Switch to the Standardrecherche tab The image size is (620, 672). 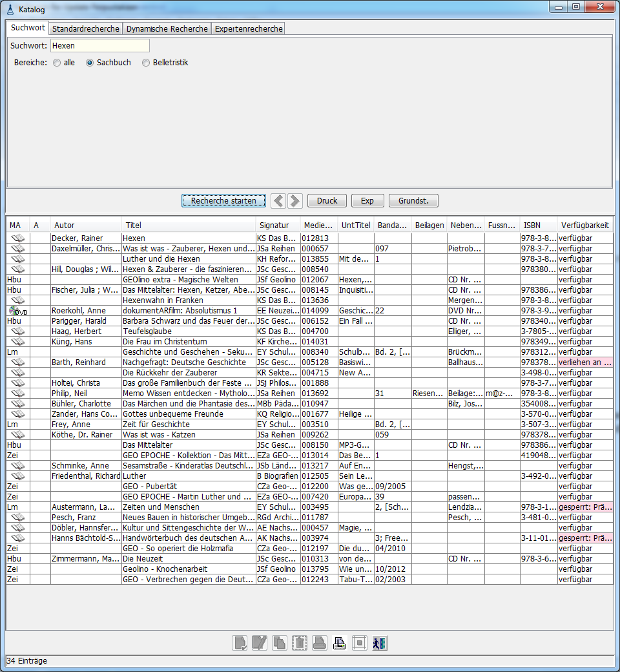pyautogui.click(x=85, y=29)
